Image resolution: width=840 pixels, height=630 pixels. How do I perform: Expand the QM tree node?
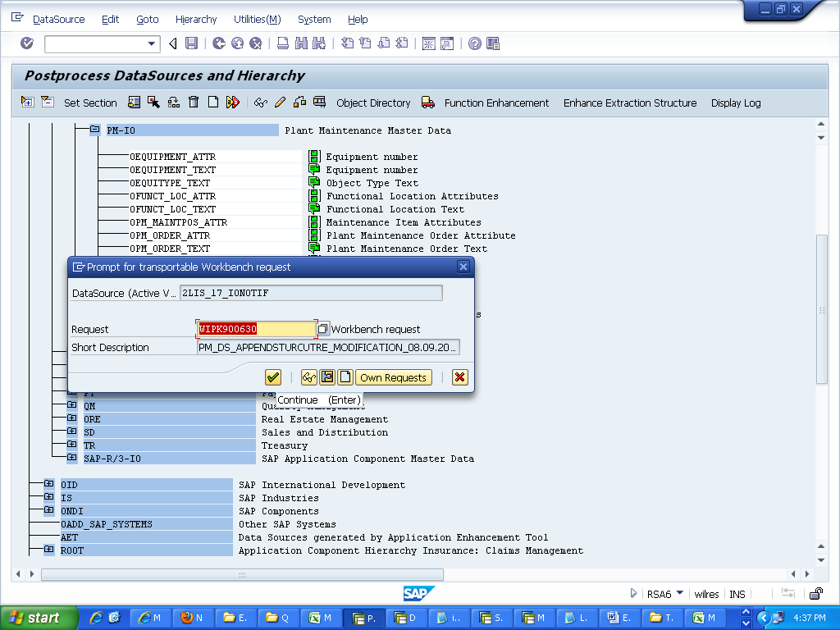tap(71, 405)
